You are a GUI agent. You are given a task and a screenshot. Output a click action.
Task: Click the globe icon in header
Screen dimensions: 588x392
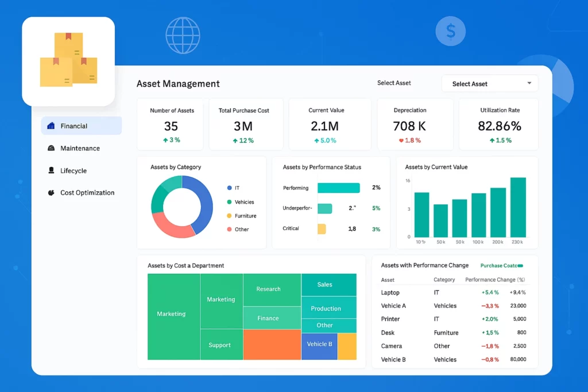click(x=183, y=35)
